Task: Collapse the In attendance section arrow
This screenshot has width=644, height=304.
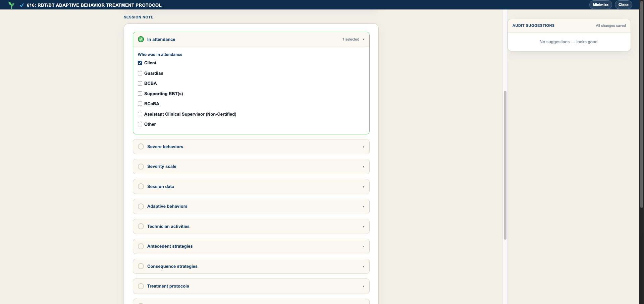Action: (x=364, y=39)
